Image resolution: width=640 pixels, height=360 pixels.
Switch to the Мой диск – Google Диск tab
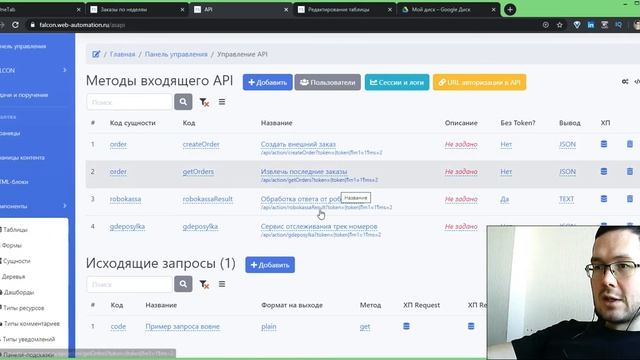click(x=448, y=9)
